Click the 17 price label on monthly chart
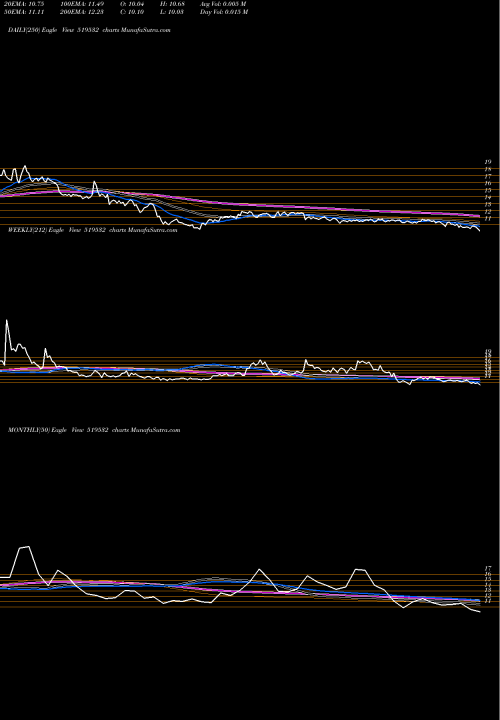Screen dimensions: 500x720 coord(488,568)
